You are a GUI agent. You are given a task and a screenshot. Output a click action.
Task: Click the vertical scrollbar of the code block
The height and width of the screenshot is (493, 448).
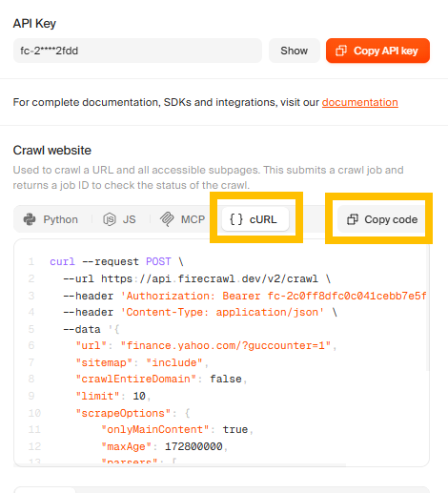point(427,308)
